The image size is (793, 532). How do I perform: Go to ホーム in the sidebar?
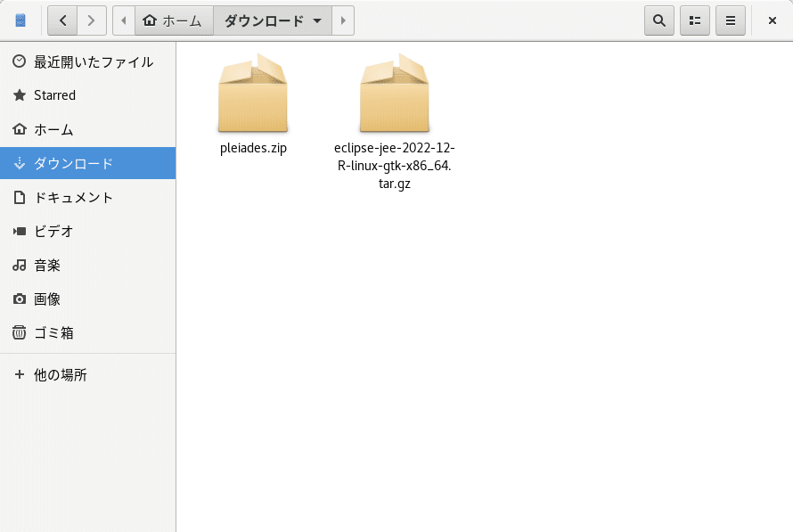pos(88,129)
